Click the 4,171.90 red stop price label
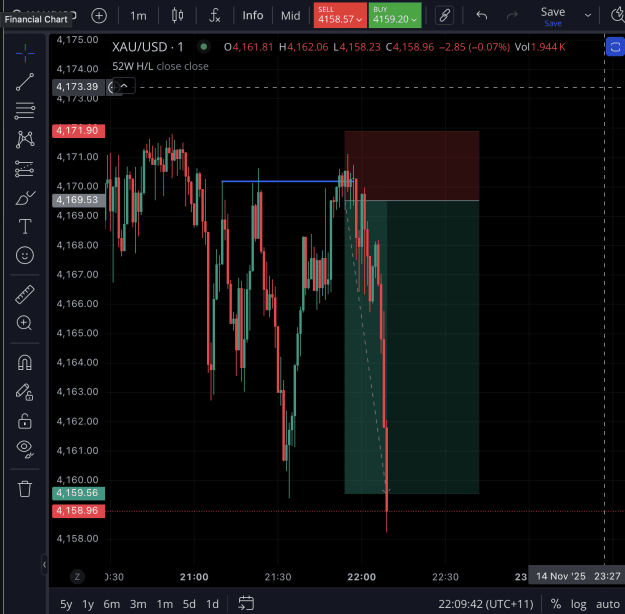This screenshot has height=614, width=625. [x=78, y=130]
